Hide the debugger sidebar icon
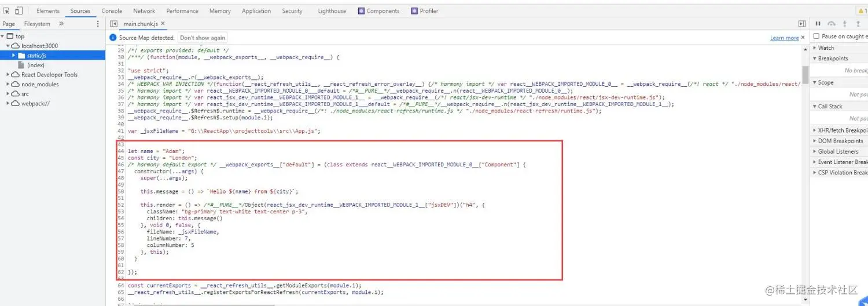The image size is (868, 306). (802, 24)
